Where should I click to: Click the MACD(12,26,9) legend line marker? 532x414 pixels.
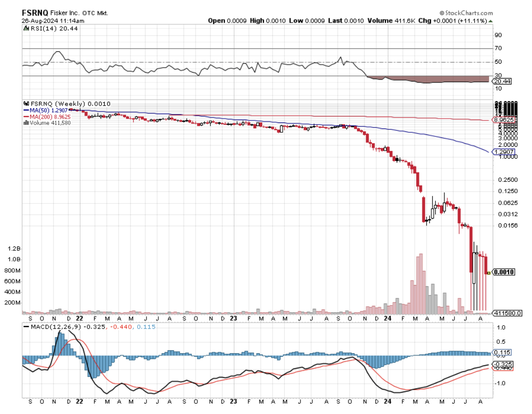point(26,327)
